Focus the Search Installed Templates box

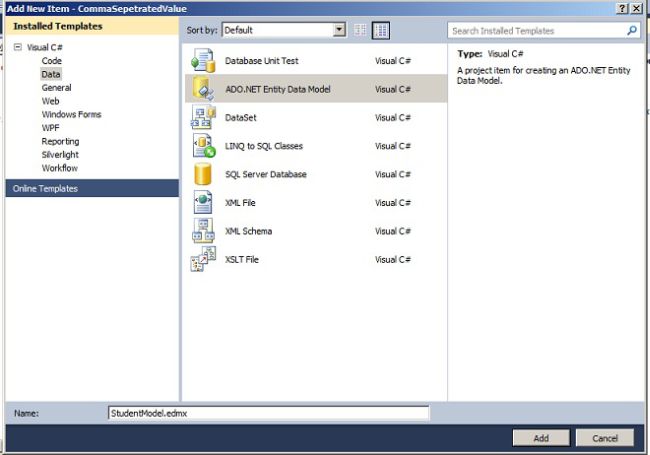click(543, 30)
